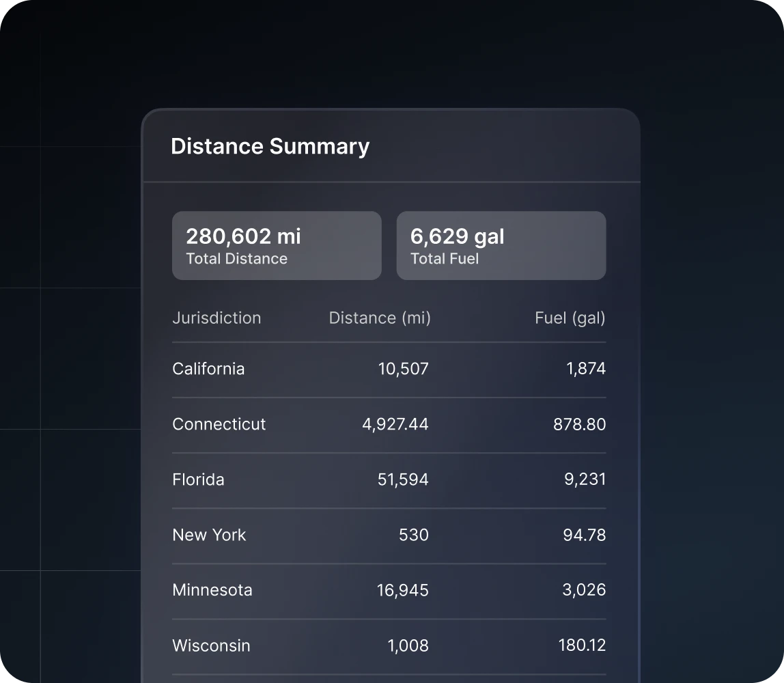Select the Total Fuel summary card

[501, 246]
